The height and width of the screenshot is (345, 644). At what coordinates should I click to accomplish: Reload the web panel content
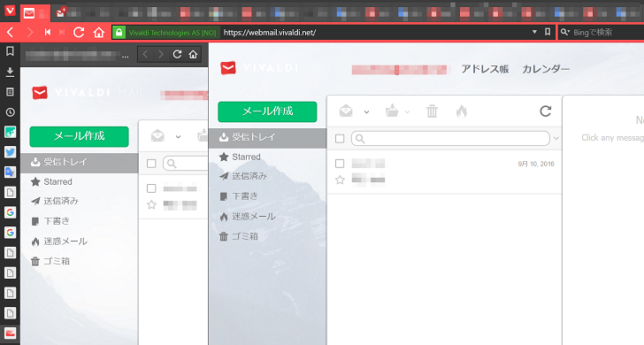[x=177, y=54]
